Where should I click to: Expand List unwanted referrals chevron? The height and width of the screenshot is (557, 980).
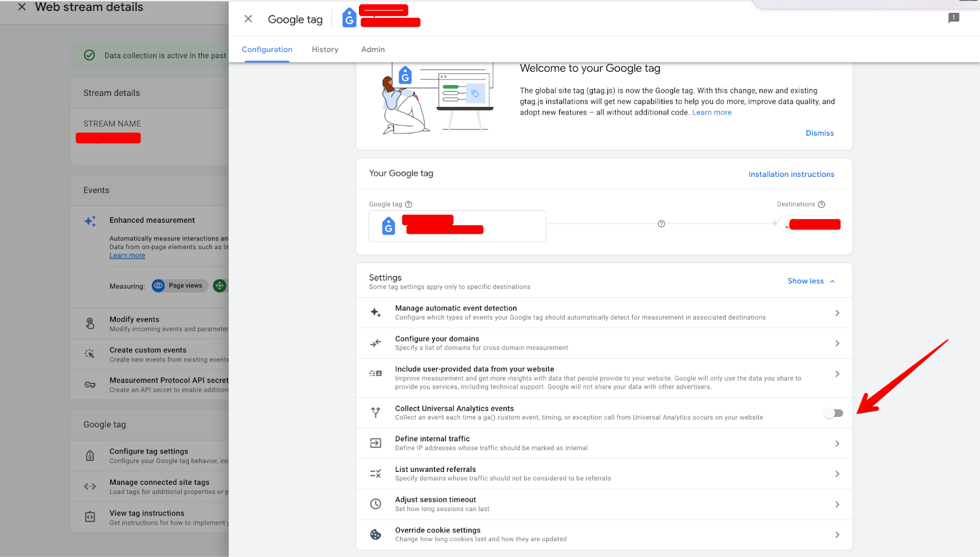tap(837, 474)
